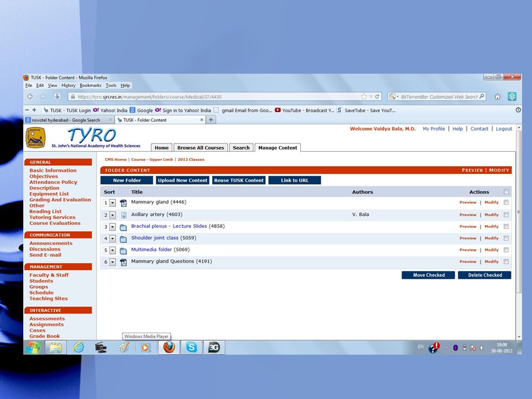Open the Bookmarks menu
Image resolution: width=532 pixels, height=399 pixels.
(90, 85)
